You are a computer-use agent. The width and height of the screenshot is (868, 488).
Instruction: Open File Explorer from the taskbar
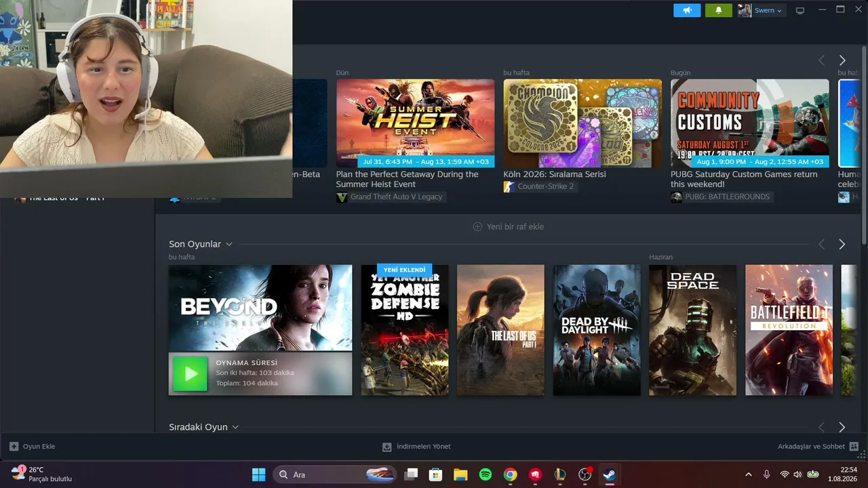[x=460, y=474]
